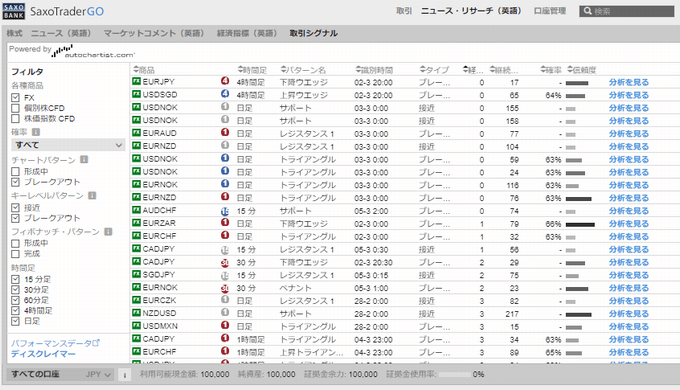The width and height of the screenshot is (680, 390).
Task: Click the red direction badge on USDMXN row
Action: [225, 325]
